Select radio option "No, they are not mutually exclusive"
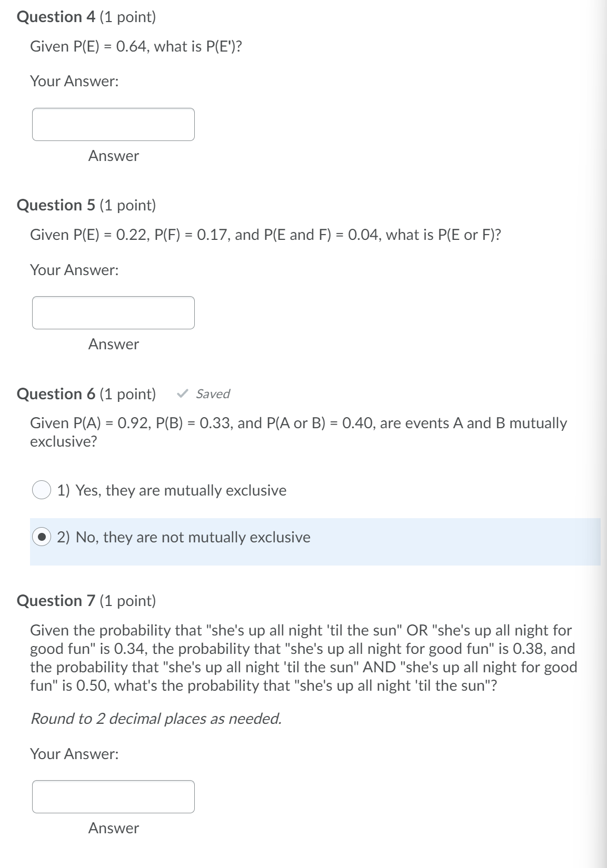Screen dimensions: 607x868 (x=42, y=537)
